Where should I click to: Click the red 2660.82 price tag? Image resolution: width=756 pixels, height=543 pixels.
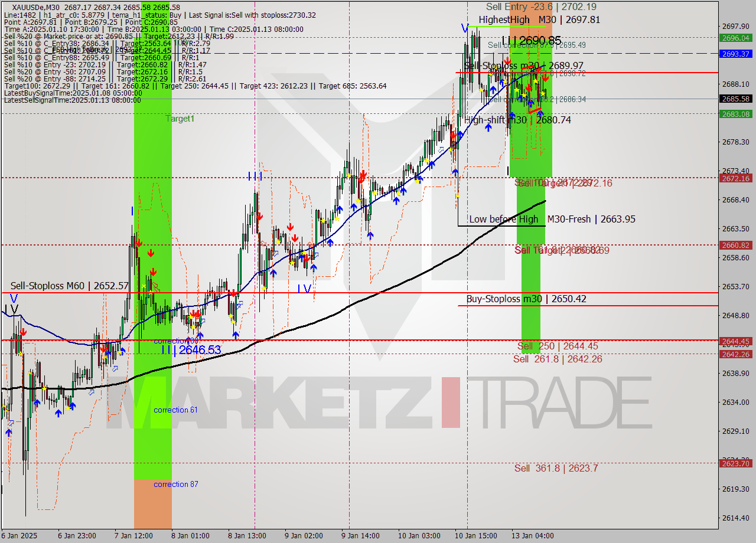735,245
